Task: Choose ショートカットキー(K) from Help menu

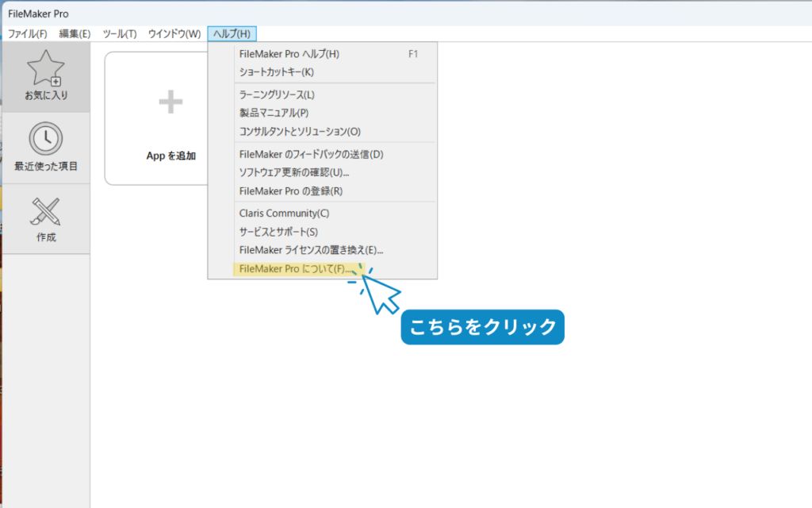Action: 277,72
